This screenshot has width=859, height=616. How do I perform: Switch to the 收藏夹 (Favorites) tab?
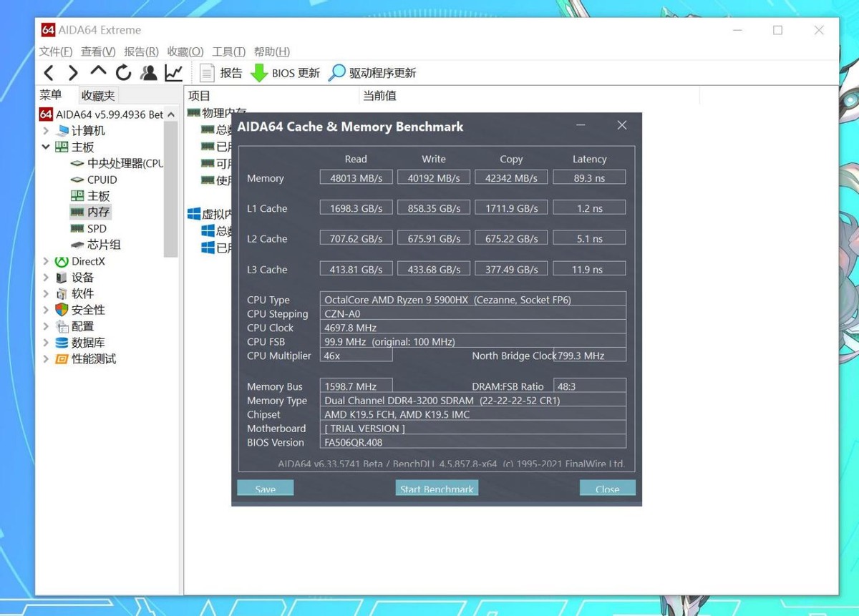click(98, 94)
